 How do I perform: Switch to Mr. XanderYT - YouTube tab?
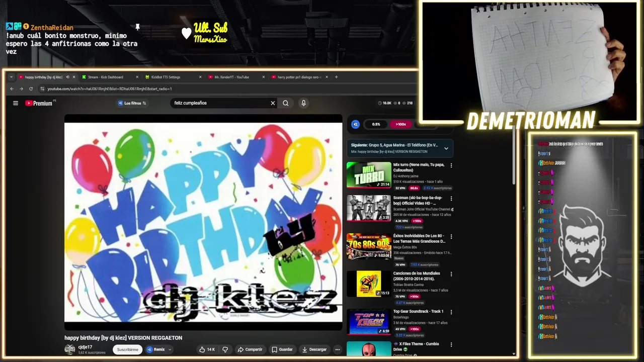236,77
